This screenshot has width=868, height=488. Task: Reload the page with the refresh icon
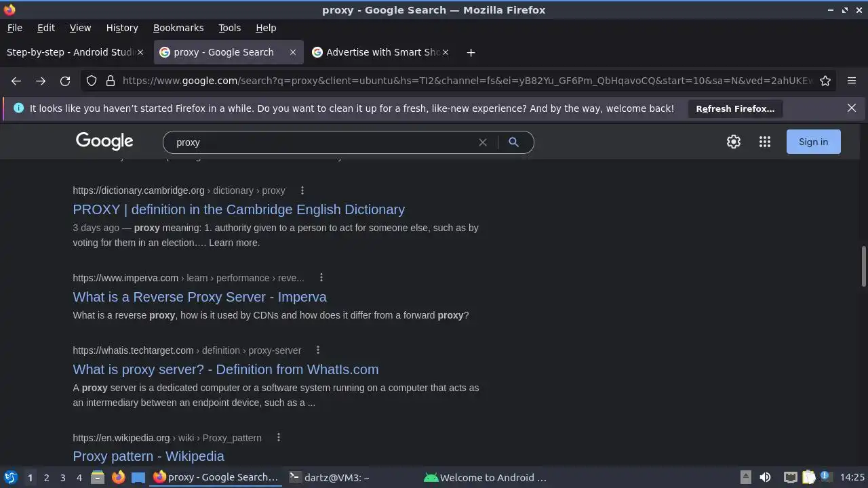coord(65,81)
